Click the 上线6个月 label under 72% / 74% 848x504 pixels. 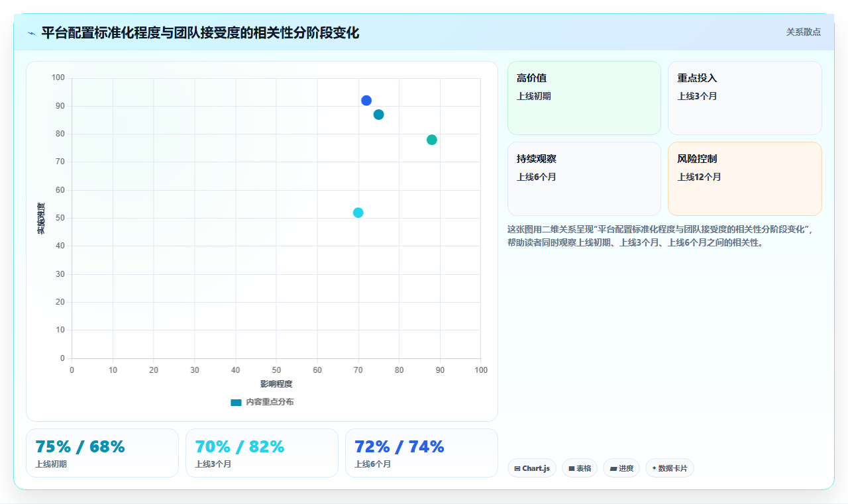coord(372,464)
